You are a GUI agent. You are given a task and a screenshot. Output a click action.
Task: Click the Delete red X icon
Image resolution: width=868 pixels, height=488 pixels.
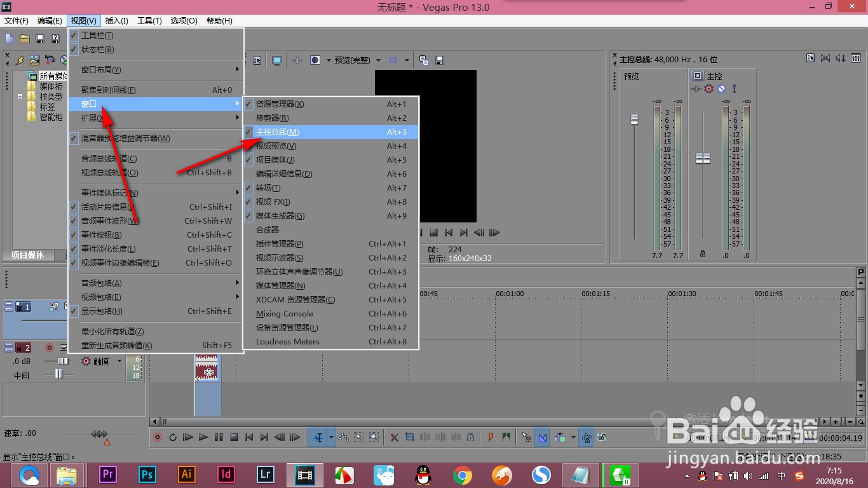[x=394, y=437]
